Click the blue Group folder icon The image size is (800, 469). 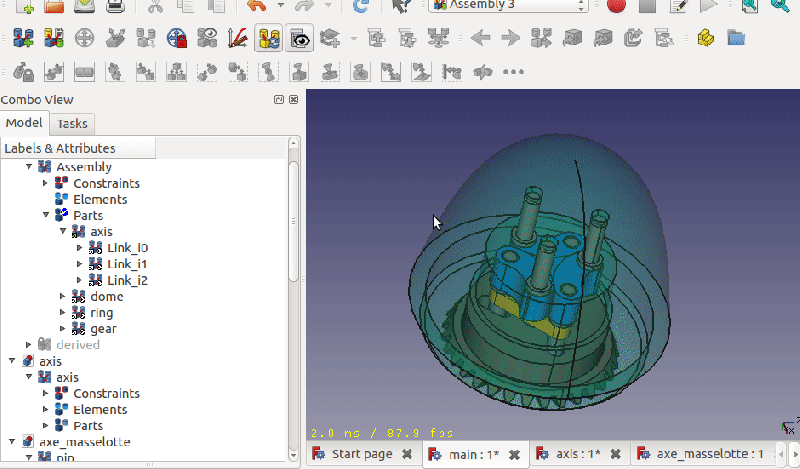(736, 38)
